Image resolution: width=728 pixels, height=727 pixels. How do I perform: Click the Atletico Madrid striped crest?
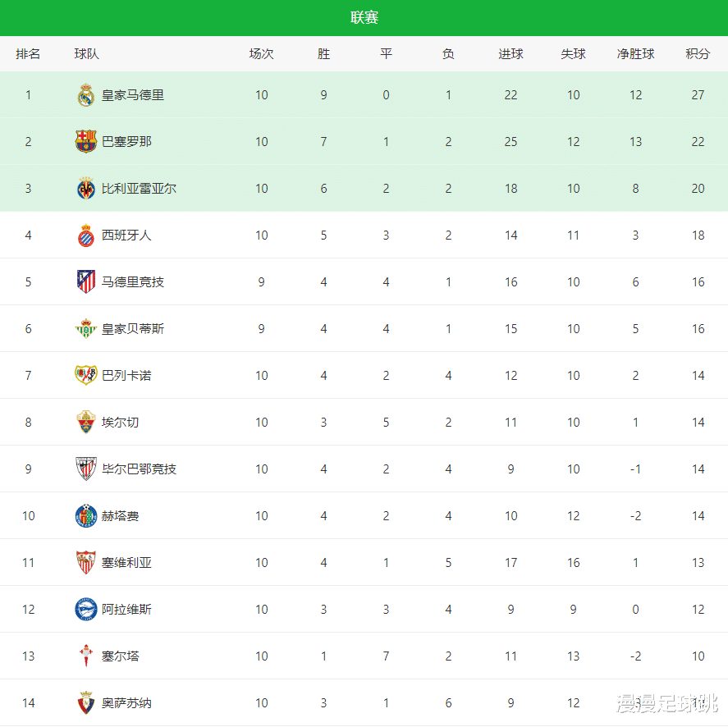pyautogui.click(x=86, y=282)
